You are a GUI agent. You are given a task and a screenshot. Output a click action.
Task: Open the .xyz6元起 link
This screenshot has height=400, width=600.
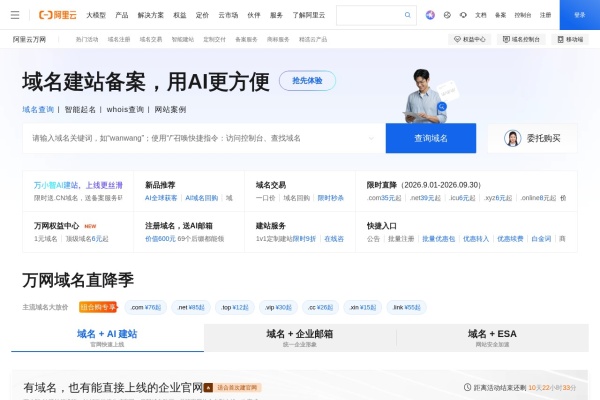coord(498,198)
